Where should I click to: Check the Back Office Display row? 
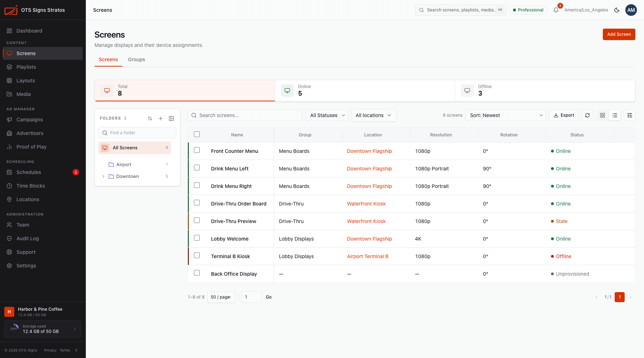(197, 273)
